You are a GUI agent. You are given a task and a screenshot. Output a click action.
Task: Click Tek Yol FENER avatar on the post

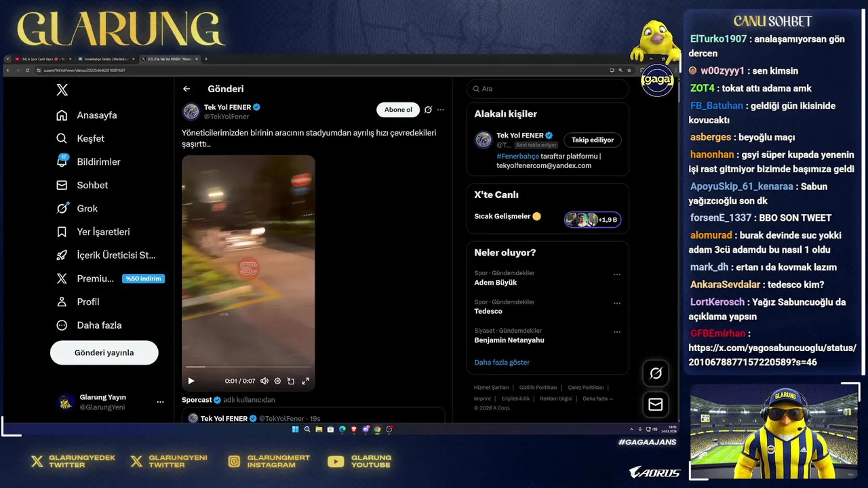(x=191, y=111)
